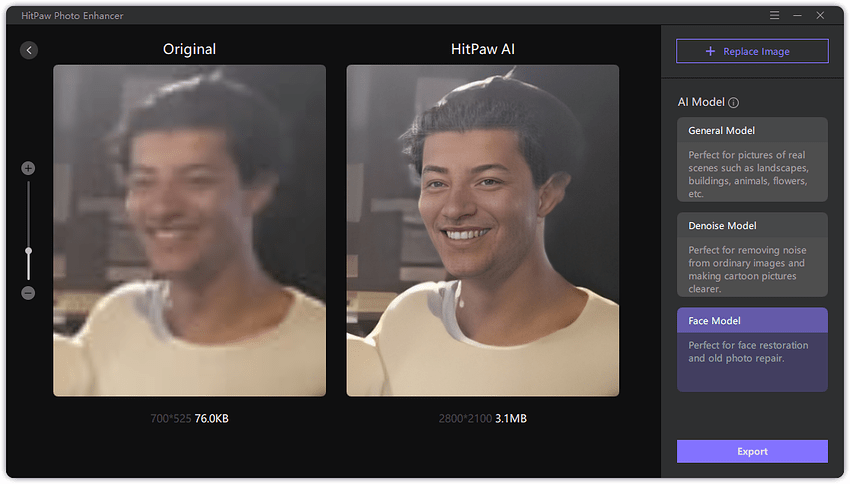Click the zoom slider handle

(28, 251)
